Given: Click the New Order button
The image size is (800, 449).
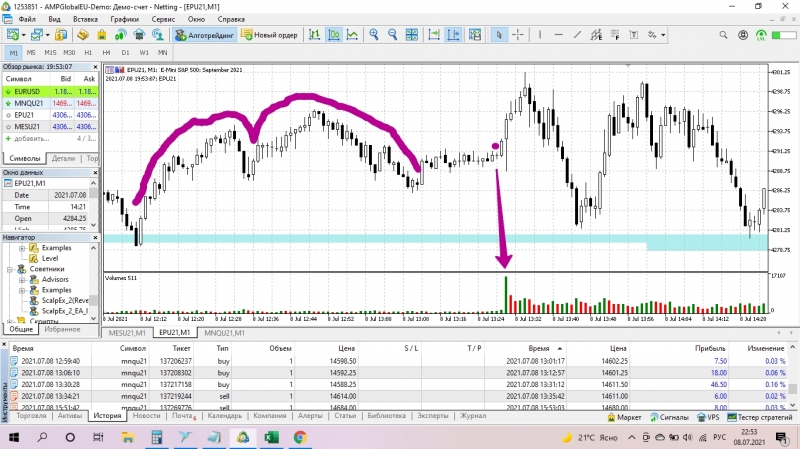Looking at the screenshot, I should point(269,35).
